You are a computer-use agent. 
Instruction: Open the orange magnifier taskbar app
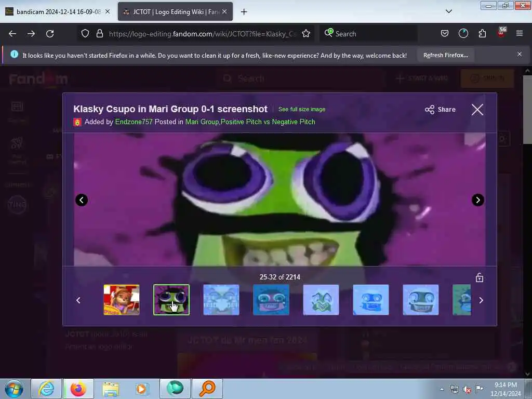tap(207, 389)
